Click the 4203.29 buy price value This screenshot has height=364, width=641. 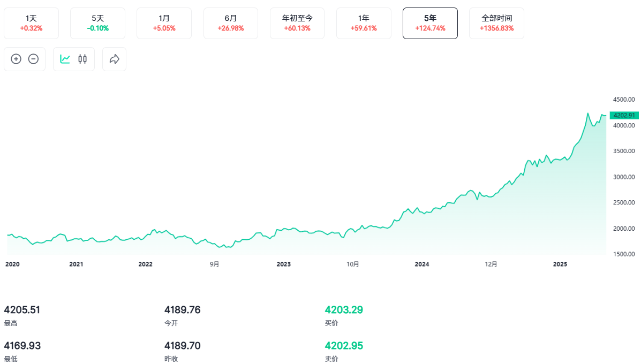pyautogui.click(x=345, y=310)
